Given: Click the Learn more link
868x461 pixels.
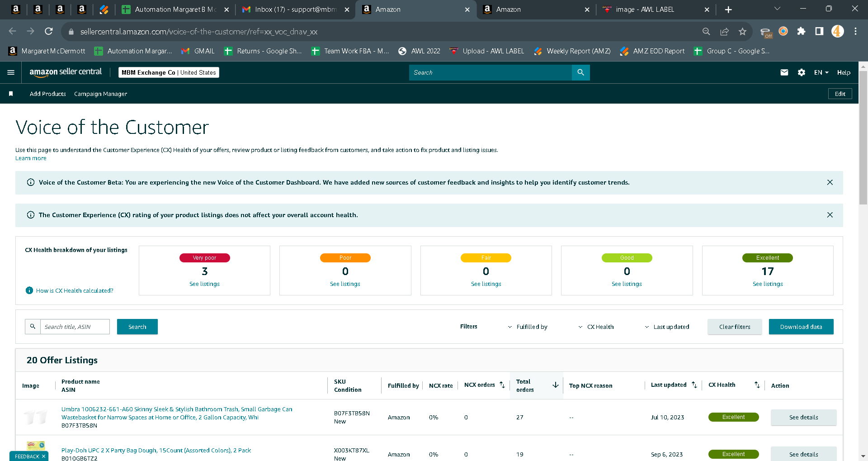Looking at the screenshot, I should (31, 158).
